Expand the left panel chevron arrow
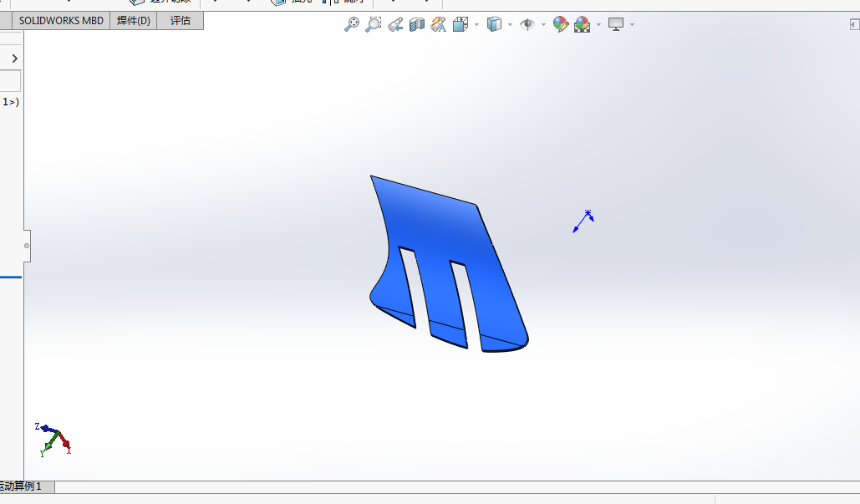The height and width of the screenshot is (504, 860). click(14, 59)
